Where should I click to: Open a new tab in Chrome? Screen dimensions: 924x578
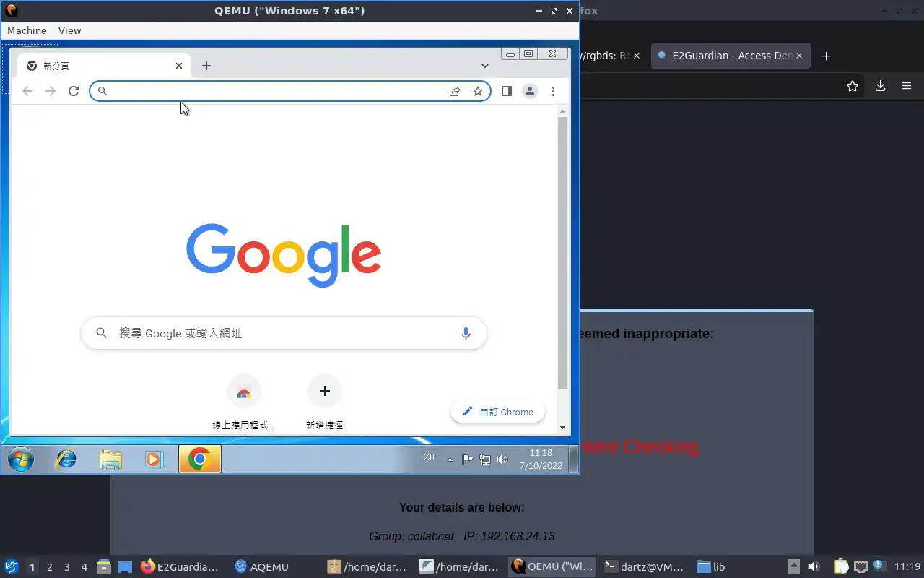point(206,66)
